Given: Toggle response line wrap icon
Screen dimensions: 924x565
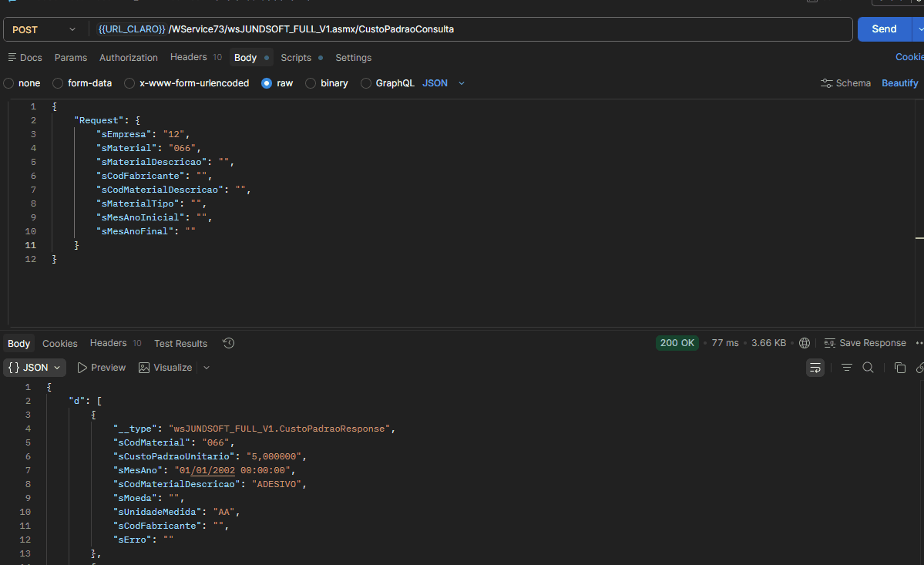Looking at the screenshot, I should tap(815, 368).
